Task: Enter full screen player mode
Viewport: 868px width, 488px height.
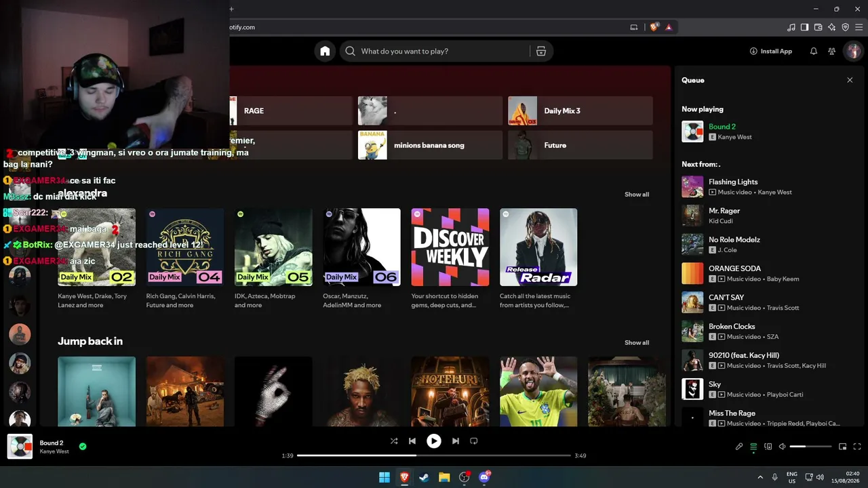Action: tap(857, 447)
